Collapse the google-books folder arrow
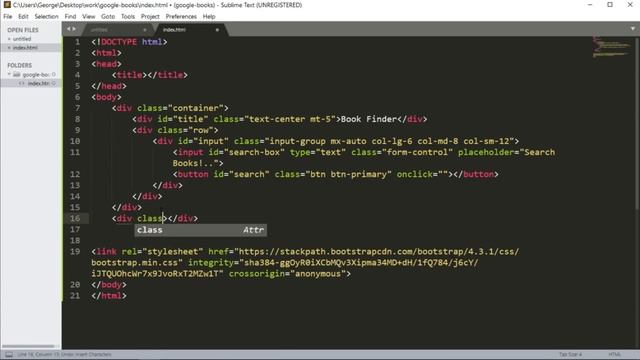Screen dimensions: 640x360 coord(9,74)
